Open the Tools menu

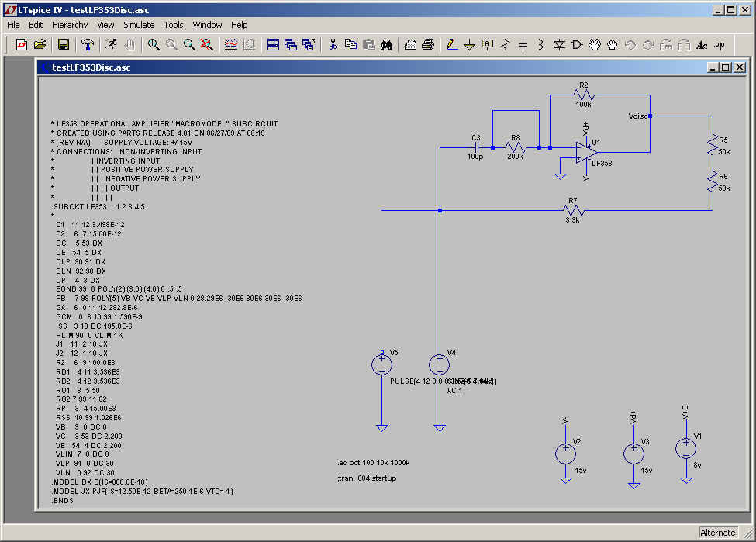click(x=174, y=25)
